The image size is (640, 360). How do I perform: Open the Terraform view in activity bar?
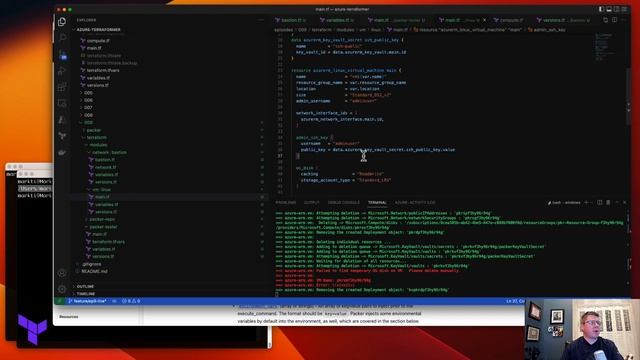[62, 136]
